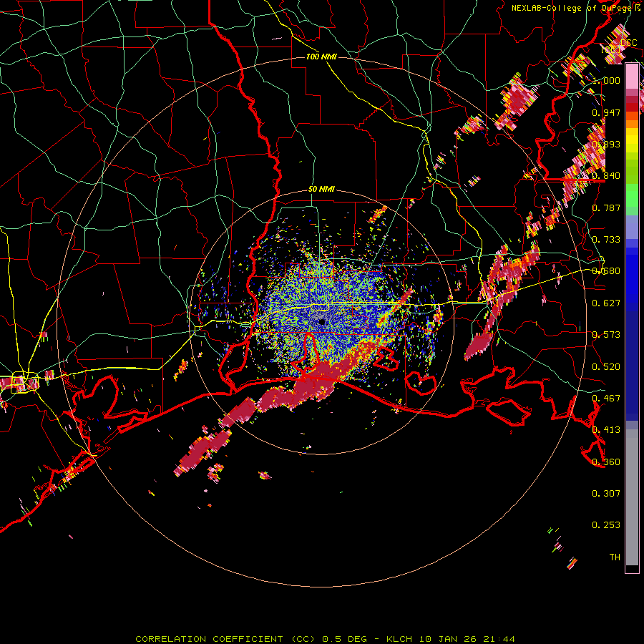Click the 0.840 scale value
Screen dimensions: 644x644
pos(606,176)
